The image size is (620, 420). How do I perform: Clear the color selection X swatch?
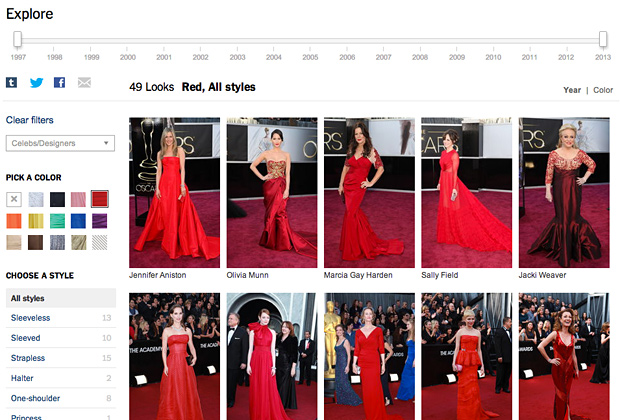[14, 199]
